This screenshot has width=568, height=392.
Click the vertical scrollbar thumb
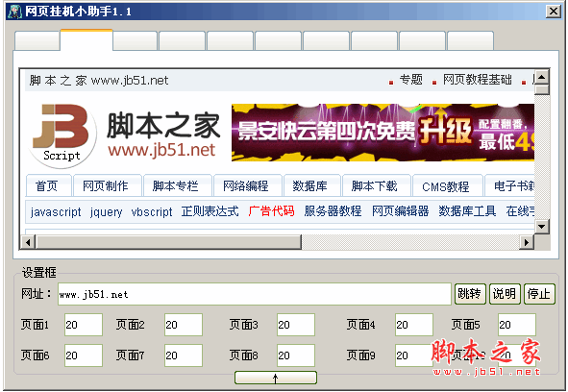pos(542,89)
